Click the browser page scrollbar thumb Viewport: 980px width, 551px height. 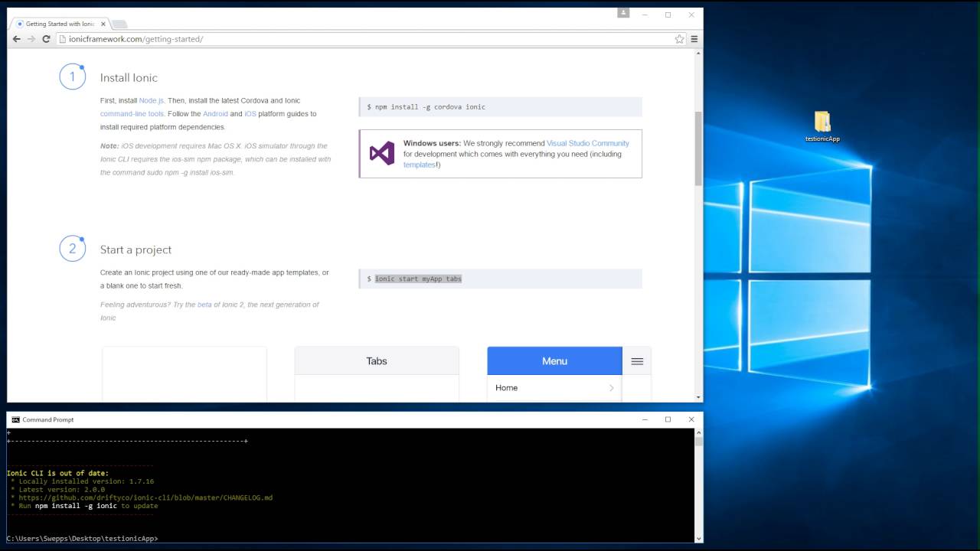pos(698,148)
